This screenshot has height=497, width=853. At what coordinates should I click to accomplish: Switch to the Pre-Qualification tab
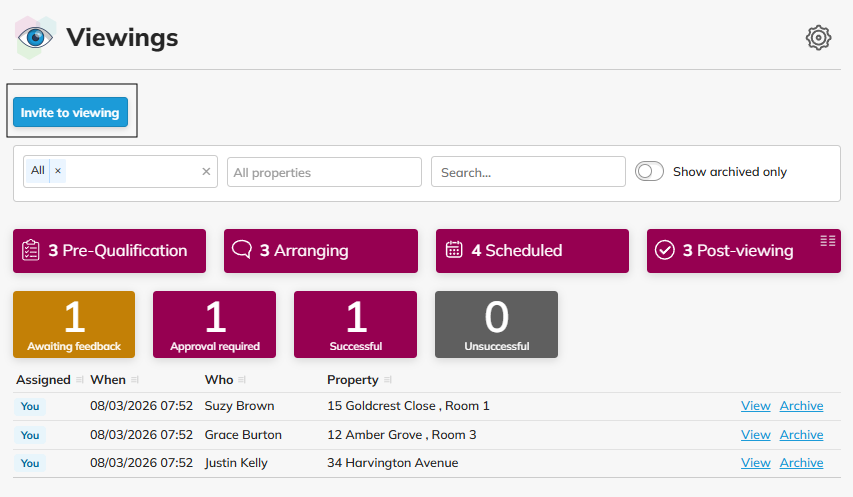click(109, 251)
